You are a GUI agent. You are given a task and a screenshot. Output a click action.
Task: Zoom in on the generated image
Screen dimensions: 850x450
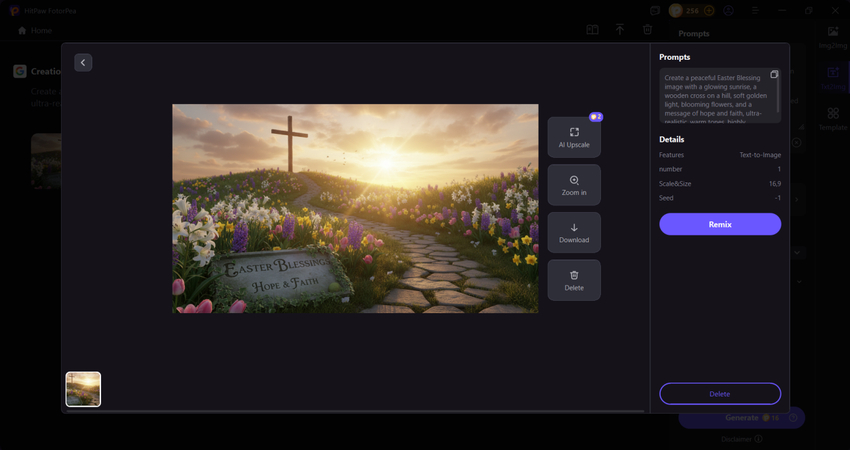pyautogui.click(x=574, y=185)
